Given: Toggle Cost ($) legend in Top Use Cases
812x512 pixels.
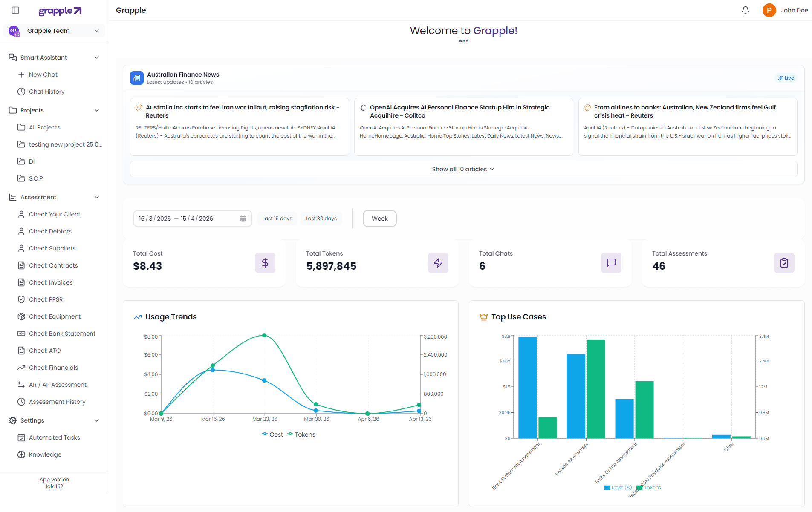Looking at the screenshot, I should coord(618,488).
